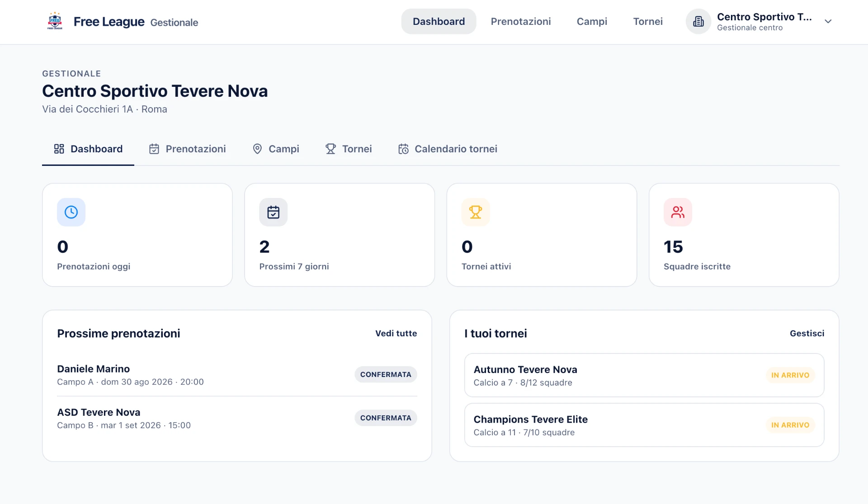868x504 pixels.
Task: Open the Autunno Tevere Nova tournament card
Action: [x=644, y=375]
